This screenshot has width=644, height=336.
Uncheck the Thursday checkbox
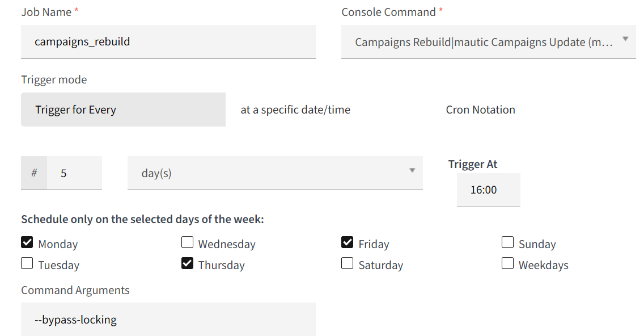tap(187, 264)
